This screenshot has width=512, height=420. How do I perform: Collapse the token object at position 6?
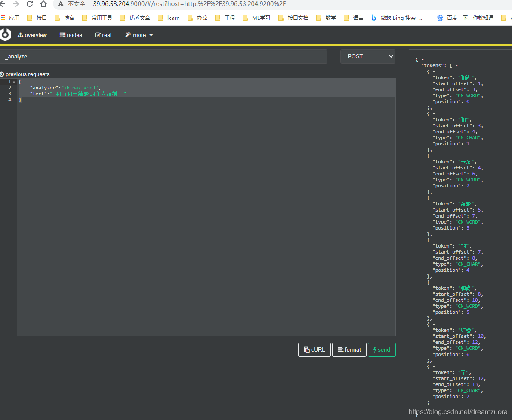pos(434,324)
